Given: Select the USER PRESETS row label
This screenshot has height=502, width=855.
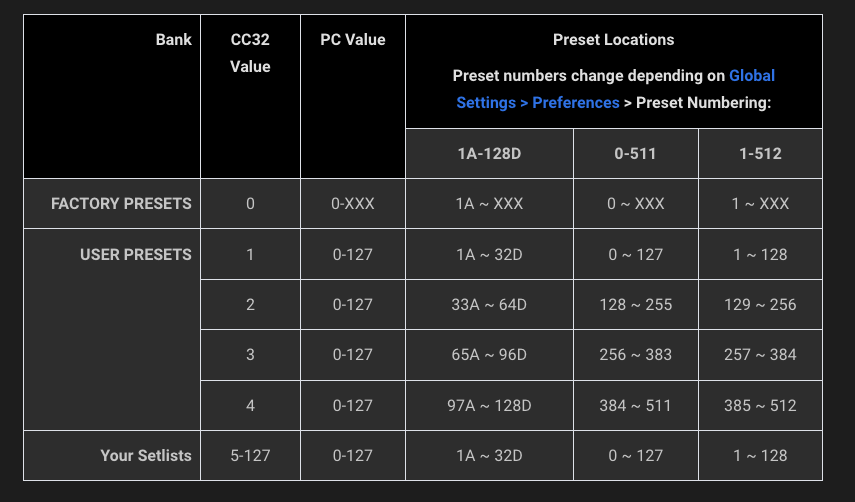Looking at the screenshot, I should pyautogui.click(x=135, y=255).
